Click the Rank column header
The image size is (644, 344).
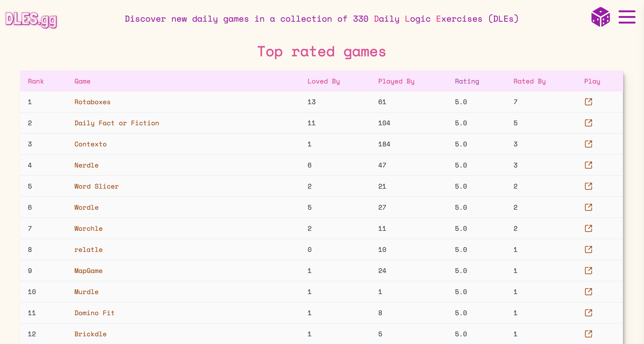point(36,81)
